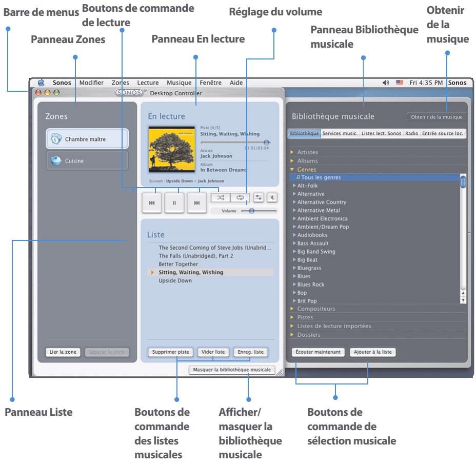Click the Séparer la zone button
476x466 pixels.
[107, 352]
